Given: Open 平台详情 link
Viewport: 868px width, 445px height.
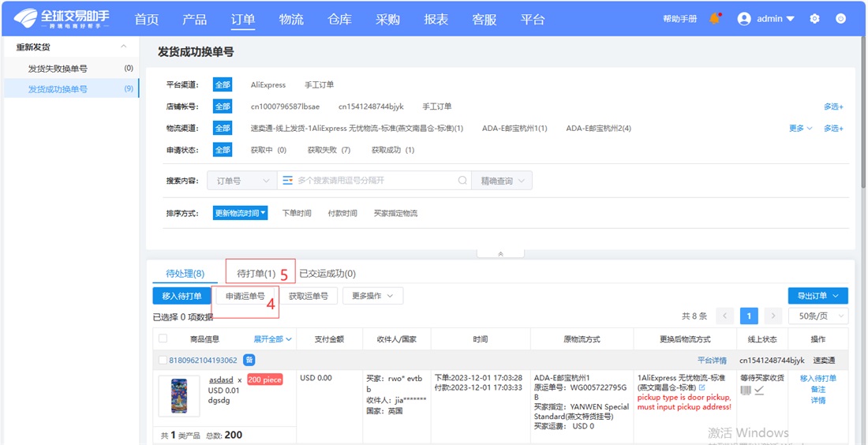Looking at the screenshot, I should tap(712, 361).
